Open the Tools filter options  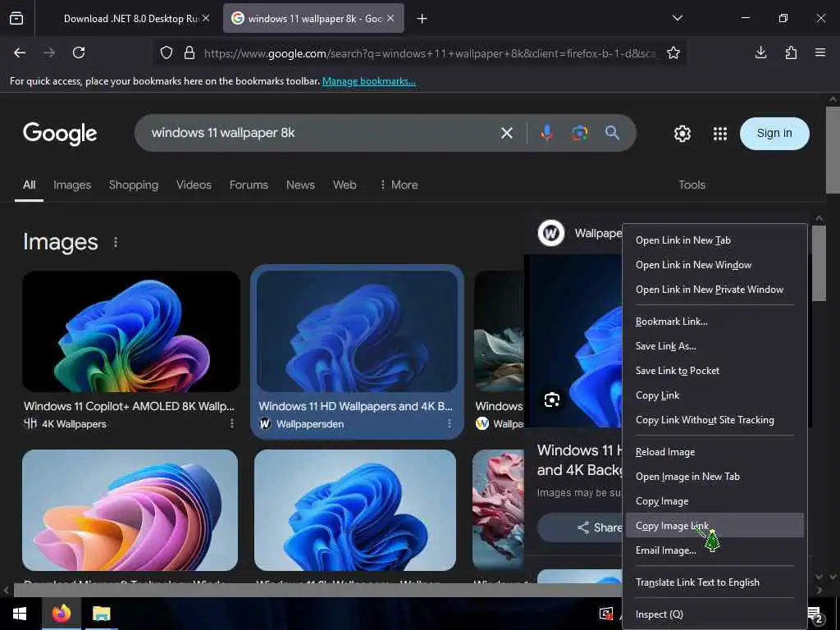point(692,185)
